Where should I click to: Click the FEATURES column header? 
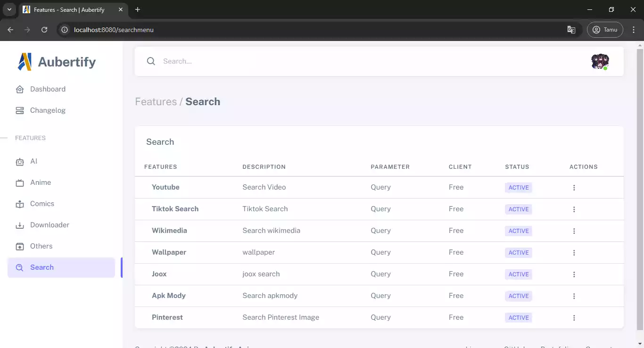pos(161,167)
